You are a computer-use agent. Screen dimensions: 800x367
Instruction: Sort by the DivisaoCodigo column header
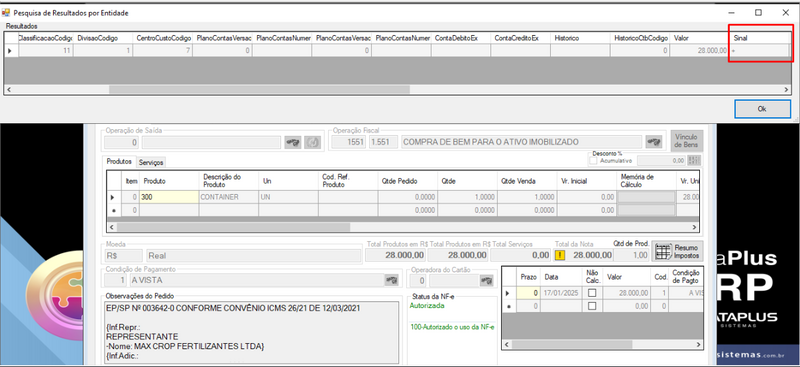(x=103, y=38)
